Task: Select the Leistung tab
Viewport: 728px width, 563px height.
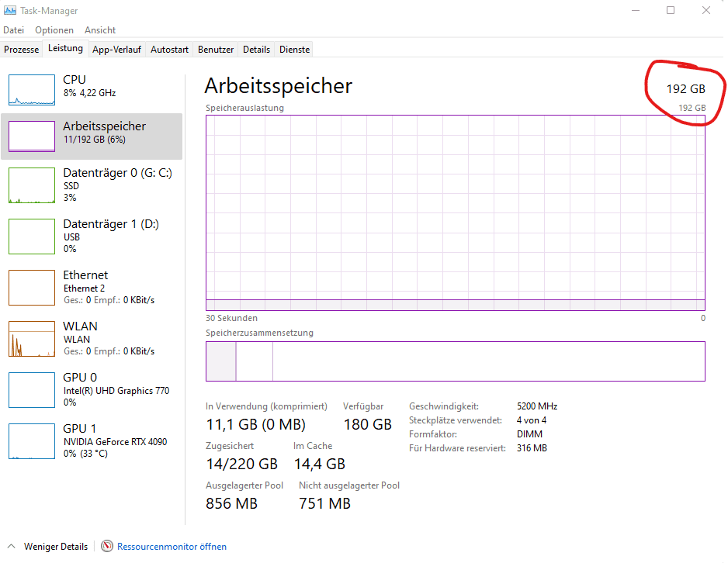Action: point(65,48)
